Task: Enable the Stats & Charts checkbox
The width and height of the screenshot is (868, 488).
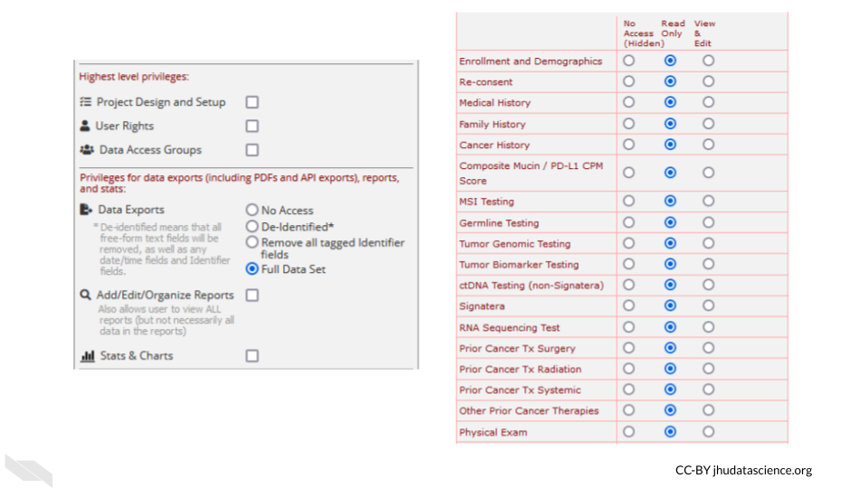Action: coord(252,356)
